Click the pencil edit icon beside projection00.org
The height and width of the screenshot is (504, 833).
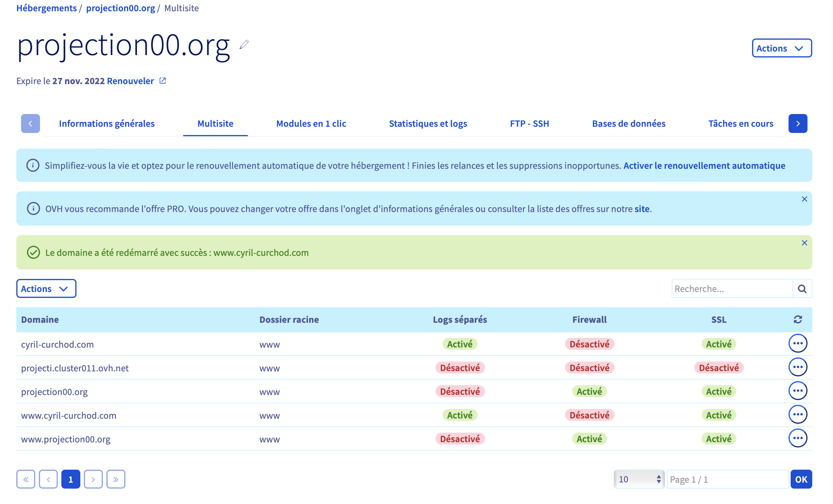pyautogui.click(x=244, y=45)
